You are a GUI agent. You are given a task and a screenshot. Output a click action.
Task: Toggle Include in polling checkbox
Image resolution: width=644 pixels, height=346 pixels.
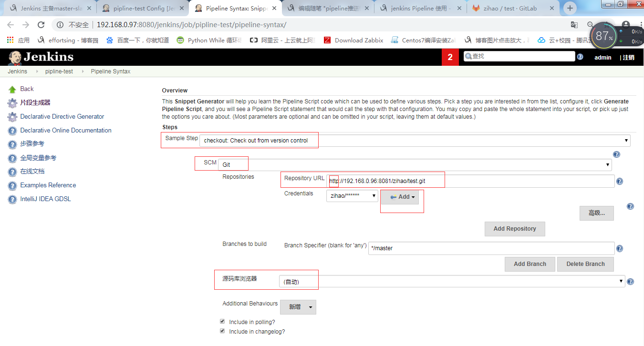tap(222, 322)
